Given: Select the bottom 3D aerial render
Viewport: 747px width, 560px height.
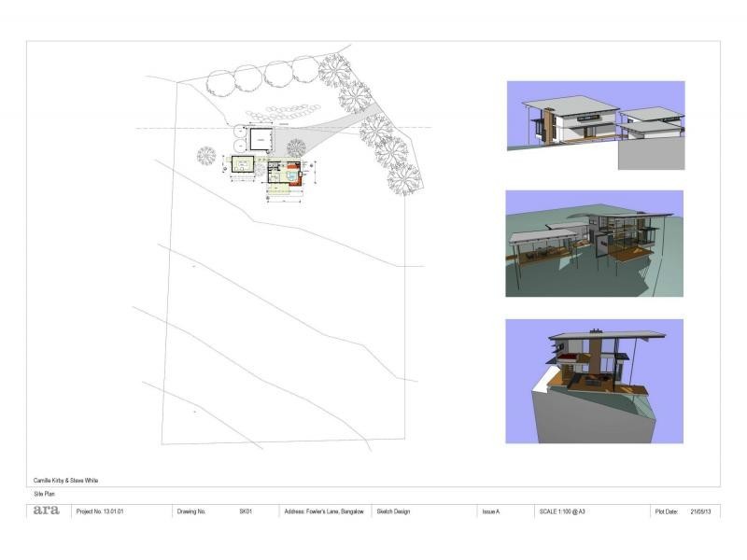Looking at the screenshot, I should [594, 381].
